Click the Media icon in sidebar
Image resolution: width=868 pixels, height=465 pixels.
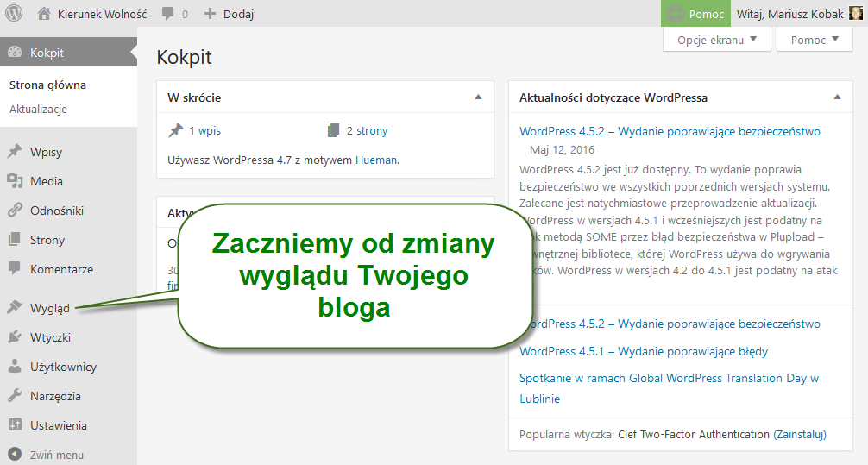tap(15, 180)
